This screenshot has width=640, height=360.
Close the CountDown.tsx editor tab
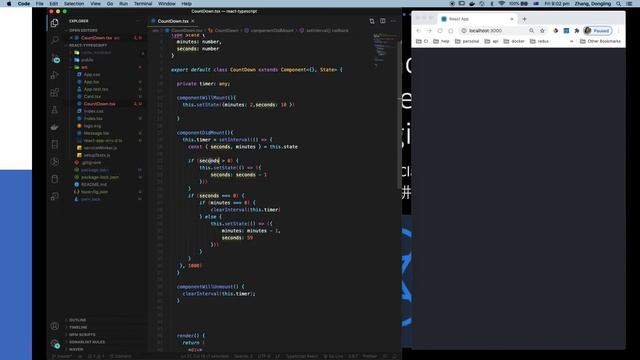[x=193, y=21]
